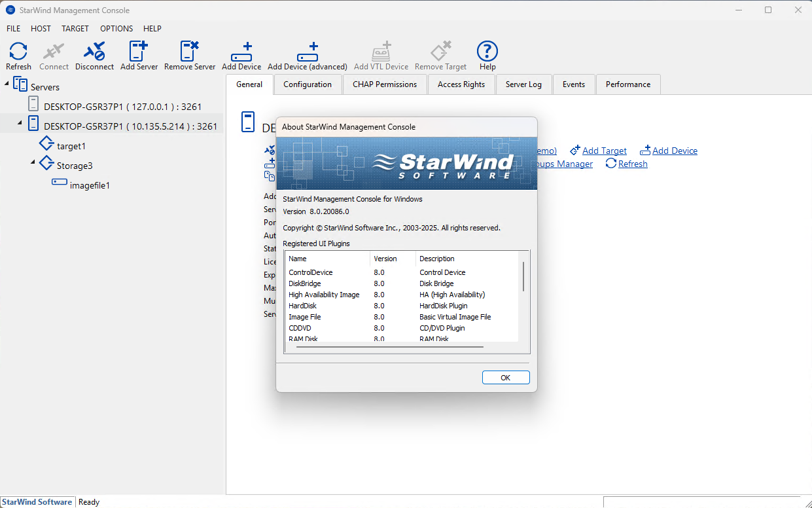Click the horizontal scrollbar in plugins list
This screenshot has width=812, height=508.
[389, 347]
